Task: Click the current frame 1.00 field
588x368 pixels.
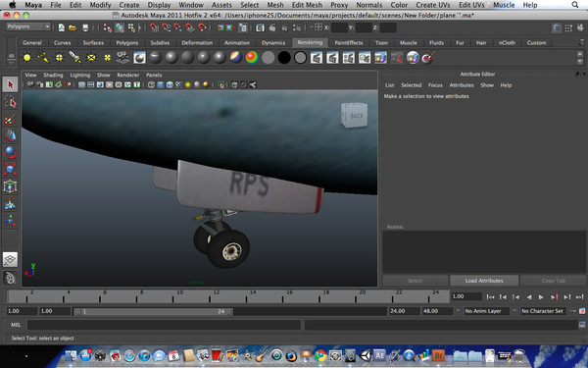Action: tap(466, 296)
